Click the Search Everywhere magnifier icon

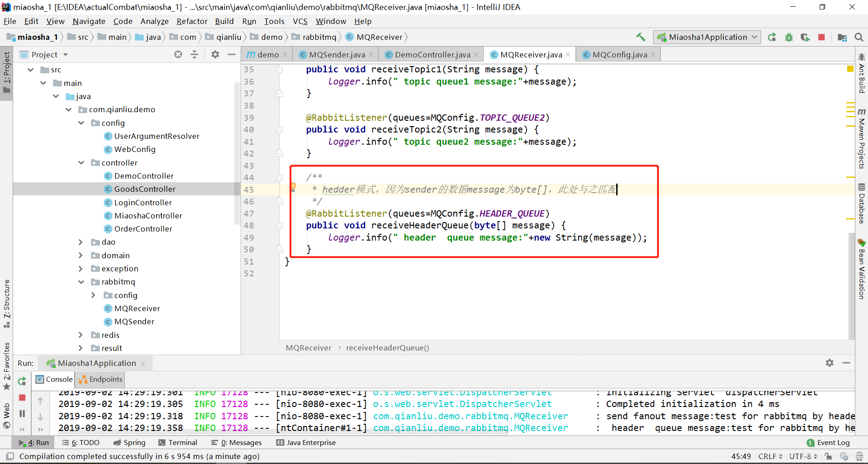(x=859, y=37)
